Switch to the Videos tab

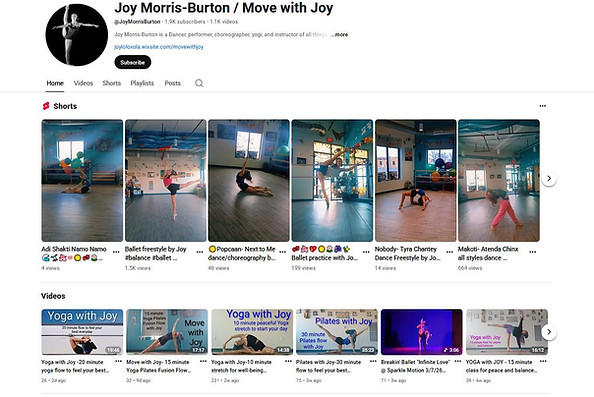click(83, 83)
